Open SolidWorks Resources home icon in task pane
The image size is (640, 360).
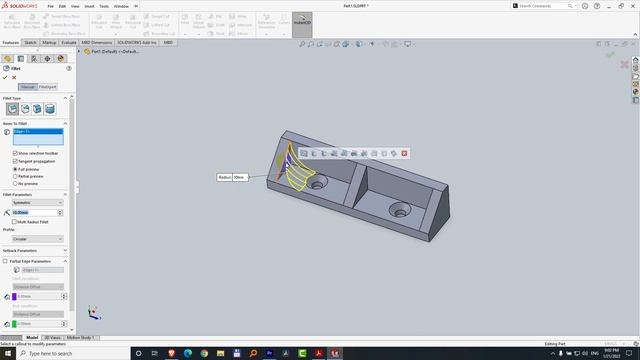click(636, 60)
